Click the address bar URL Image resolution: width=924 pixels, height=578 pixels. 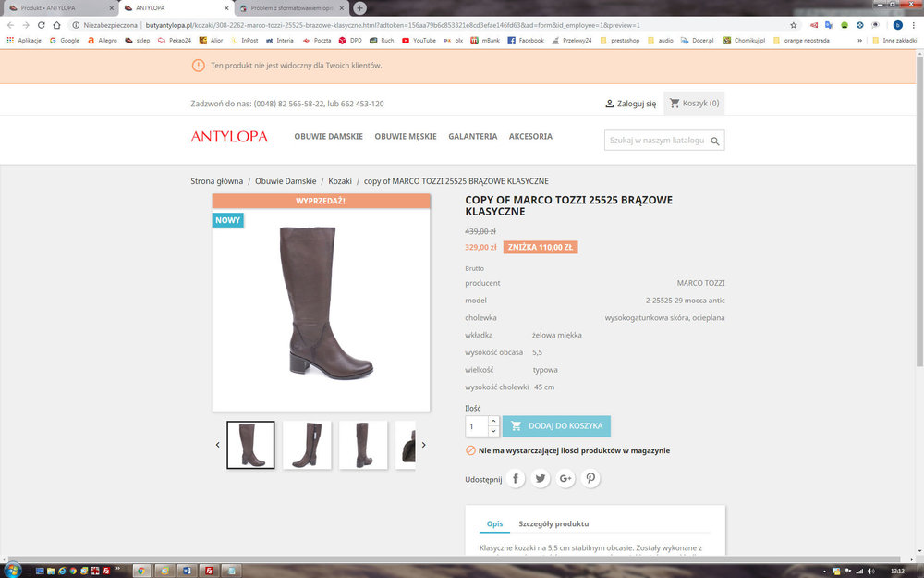[x=392, y=25]
